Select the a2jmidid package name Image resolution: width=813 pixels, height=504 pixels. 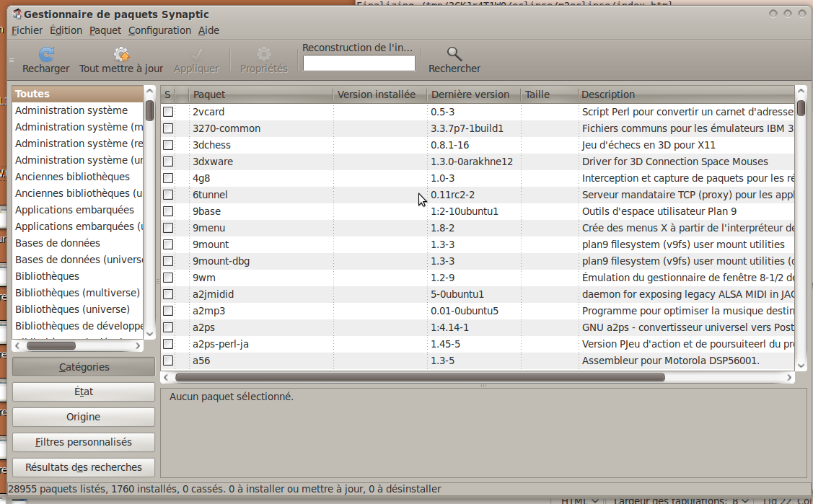(213, 294)
